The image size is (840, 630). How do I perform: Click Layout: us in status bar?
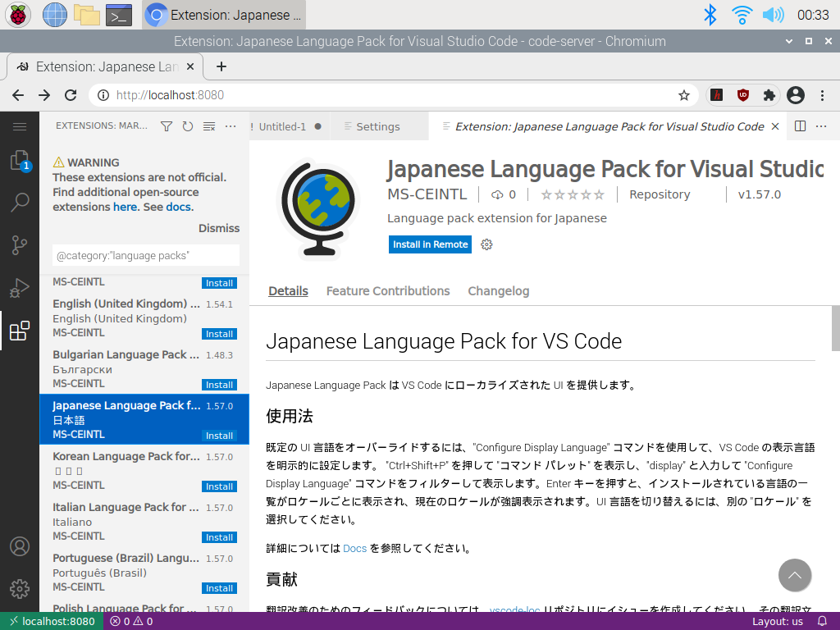tap(778, 622)
